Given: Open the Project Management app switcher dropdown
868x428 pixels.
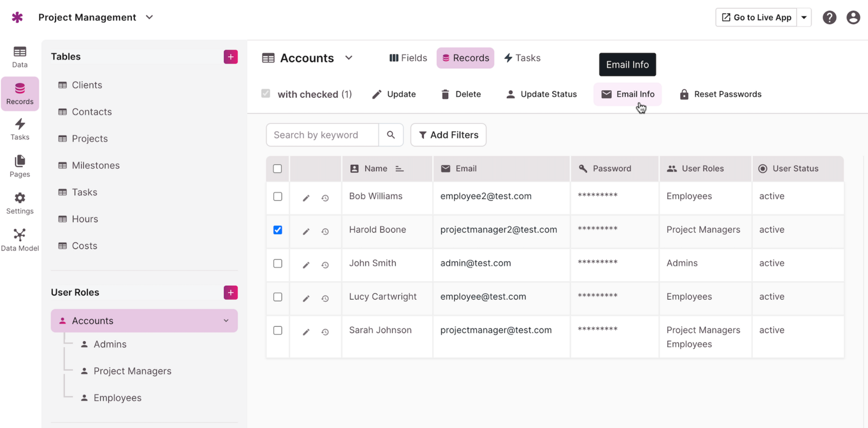Looking at the screenshot, I should 149,17.
